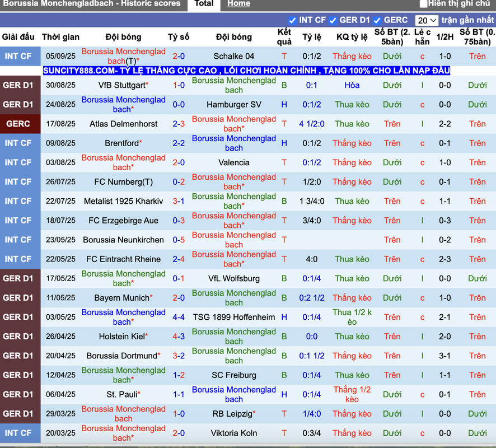This screenshot has height=448, width=496.
Task: Click the 2-2 score of Brentford match
Action: click(x=179, y=143)
